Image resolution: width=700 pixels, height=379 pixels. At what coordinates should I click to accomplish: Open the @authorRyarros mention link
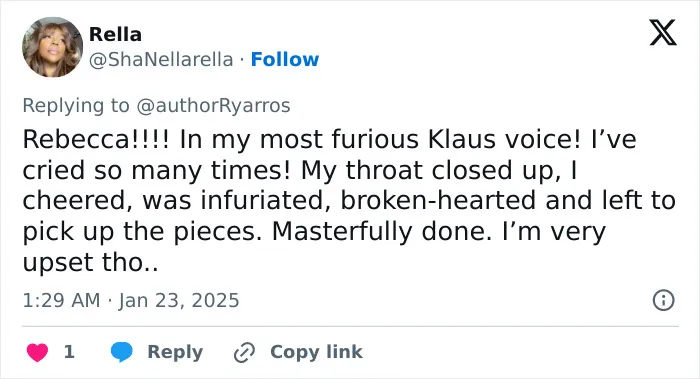pyautogui.click(x=213, y=106)
